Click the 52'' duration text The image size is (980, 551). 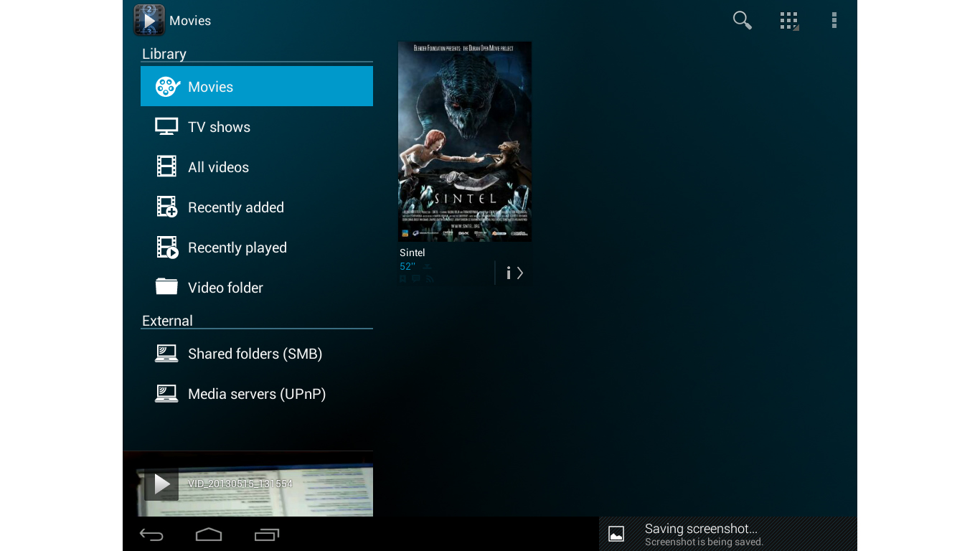pyautogui.click(x=407, y=266)
